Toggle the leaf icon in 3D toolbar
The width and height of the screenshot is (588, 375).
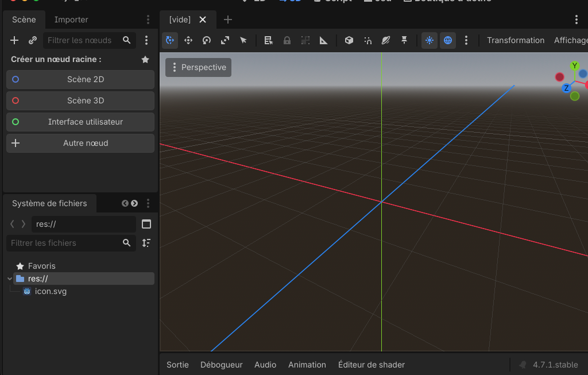386,40
